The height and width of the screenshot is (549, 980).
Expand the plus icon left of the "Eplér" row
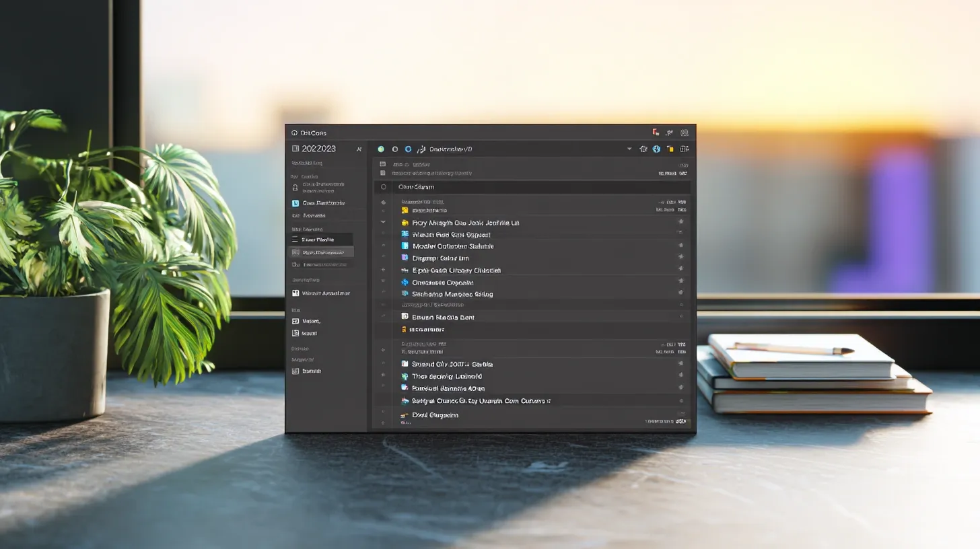click(383, 270)
